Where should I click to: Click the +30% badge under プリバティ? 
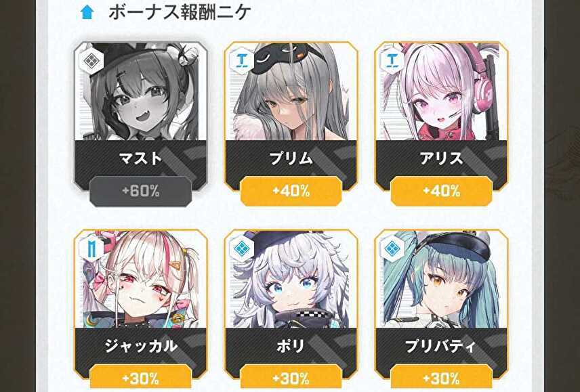441,378
